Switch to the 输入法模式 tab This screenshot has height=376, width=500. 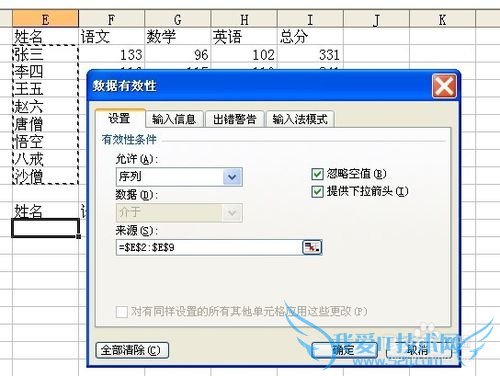(300, 119)
